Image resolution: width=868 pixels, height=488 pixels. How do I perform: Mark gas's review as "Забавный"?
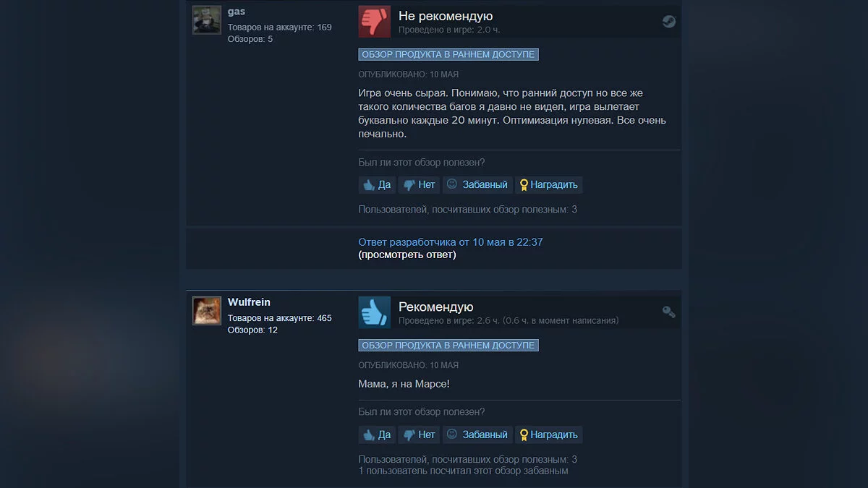(x=477, y=184)
